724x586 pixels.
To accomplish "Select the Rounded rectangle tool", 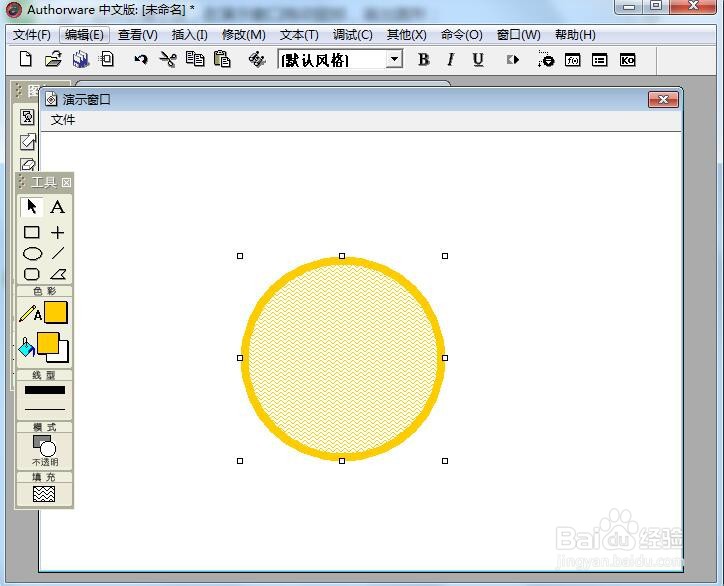I will [x=31, y=274].
